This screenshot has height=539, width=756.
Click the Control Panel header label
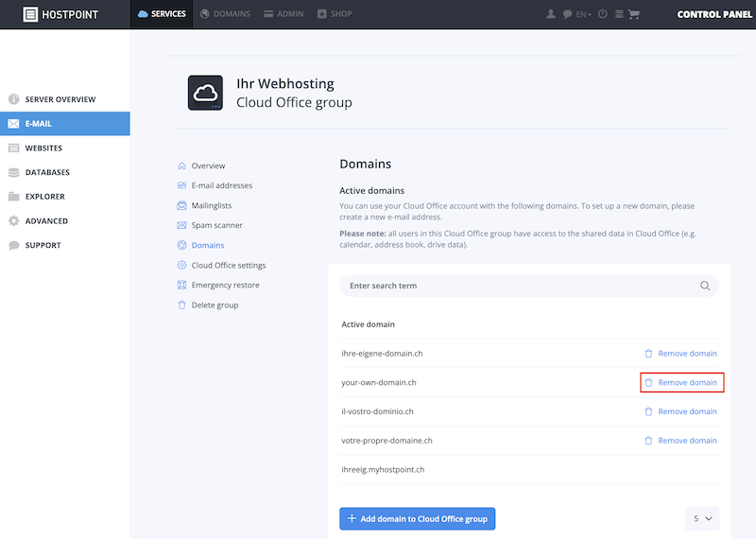[x=714, y=14]
